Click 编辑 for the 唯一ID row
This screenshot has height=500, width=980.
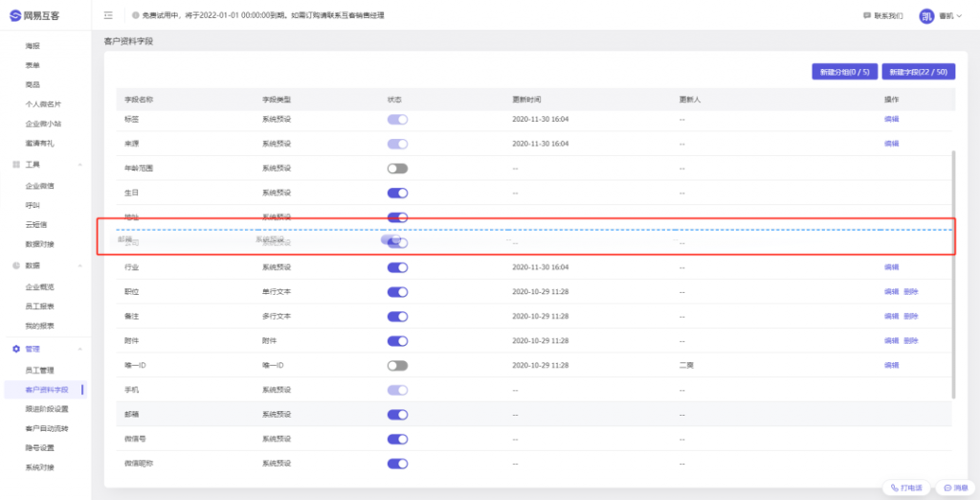[x=891, y=366]
